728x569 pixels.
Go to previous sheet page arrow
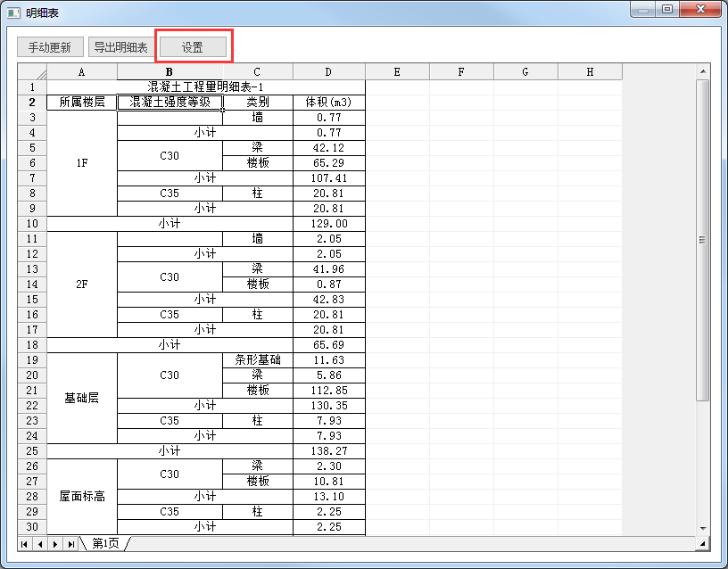40,544
